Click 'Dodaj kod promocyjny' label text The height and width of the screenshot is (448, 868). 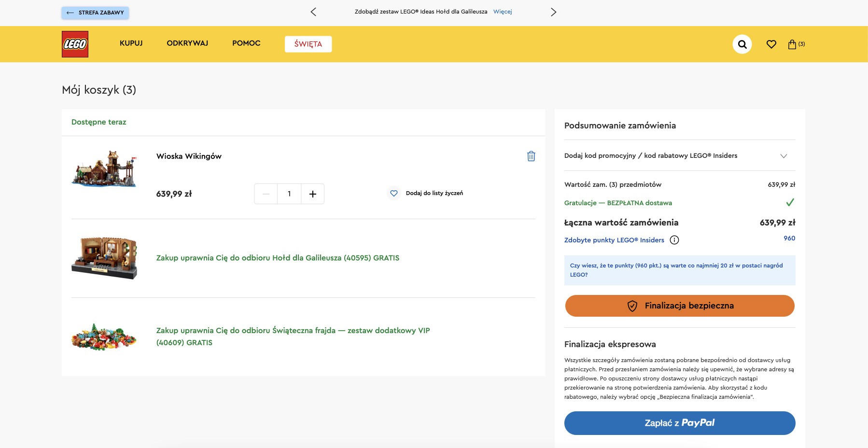651,155
